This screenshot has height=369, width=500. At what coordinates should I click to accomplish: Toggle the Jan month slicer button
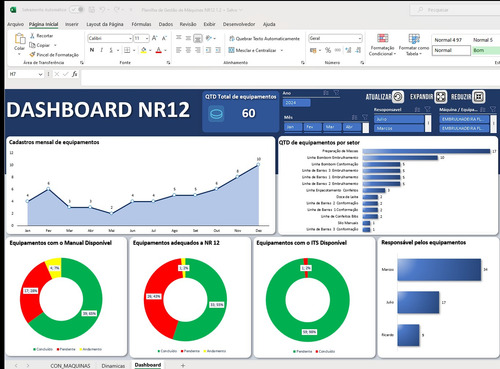click(293, 127)
